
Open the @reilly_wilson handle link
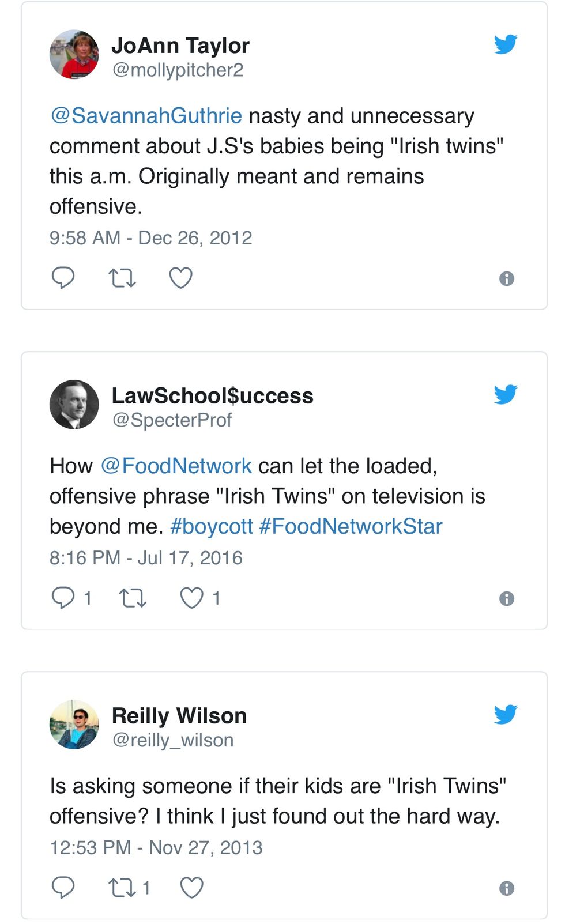click(x=173, y=740)
